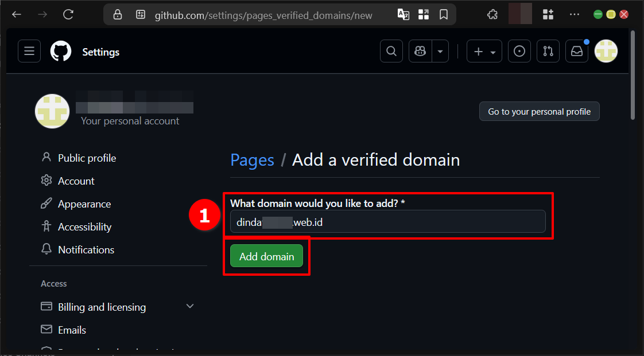Go to your personal profile

tap(538, 111)
